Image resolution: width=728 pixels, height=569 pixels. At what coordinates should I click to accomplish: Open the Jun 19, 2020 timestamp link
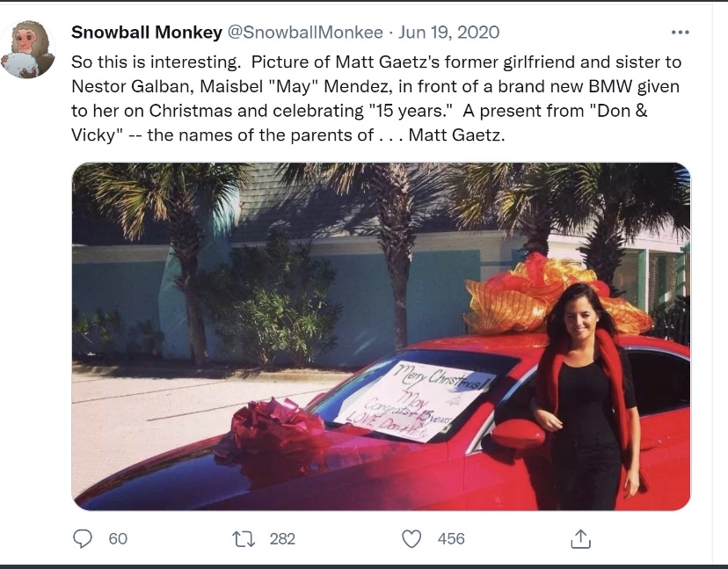[448, 33]
